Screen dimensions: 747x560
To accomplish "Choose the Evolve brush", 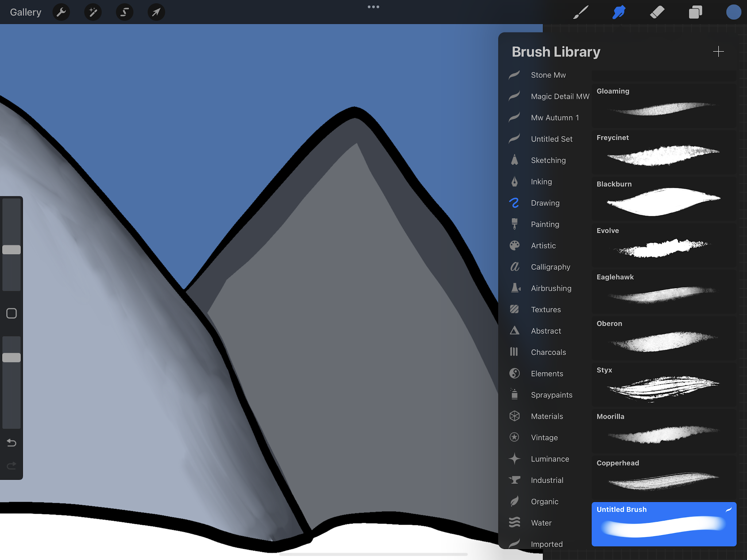I will 664,245.
